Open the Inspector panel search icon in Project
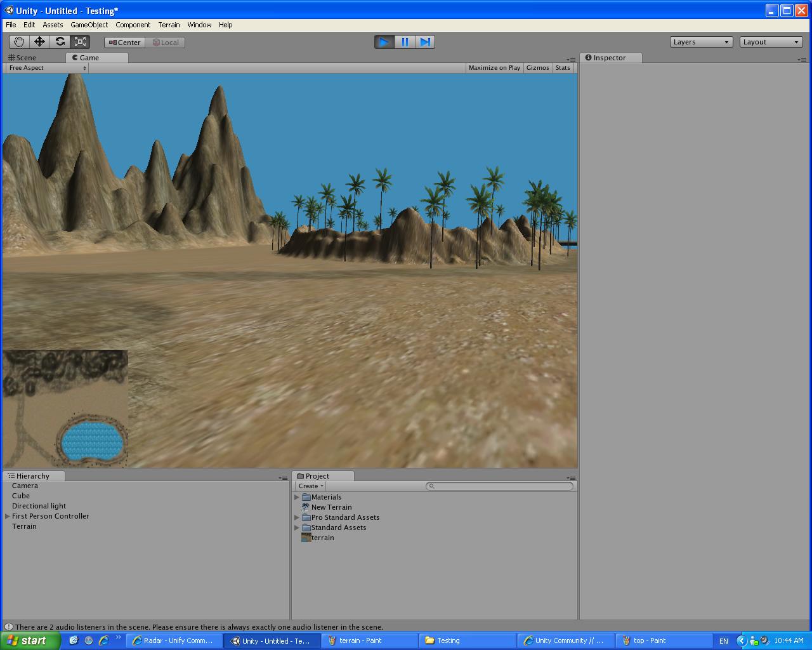Screen dimensions: 812x650 point(431,486)
